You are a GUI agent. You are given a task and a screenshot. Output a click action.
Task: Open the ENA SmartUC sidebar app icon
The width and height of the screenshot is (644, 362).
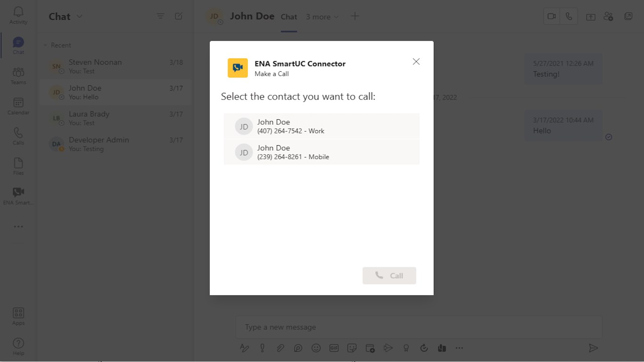(x=18, y=196)
